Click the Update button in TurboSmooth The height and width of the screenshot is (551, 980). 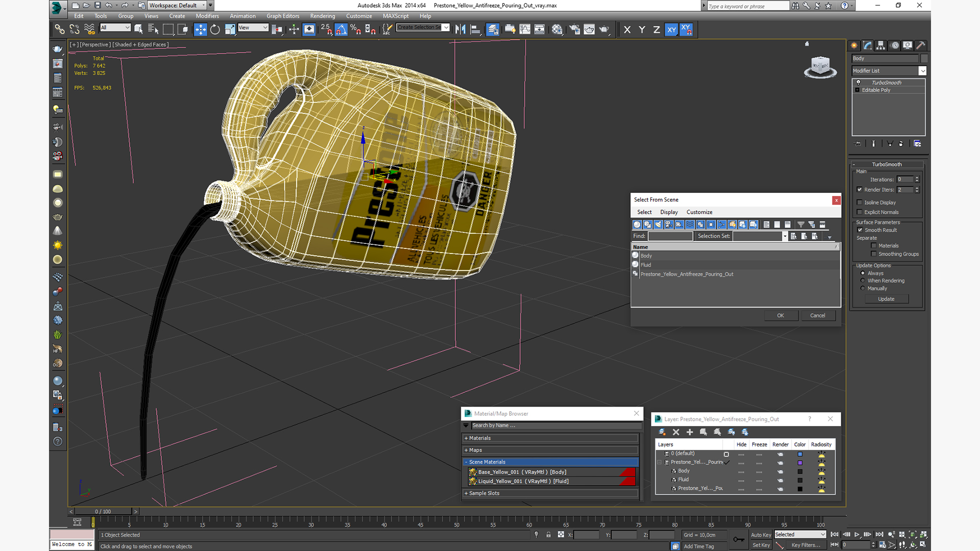(886, 299)
